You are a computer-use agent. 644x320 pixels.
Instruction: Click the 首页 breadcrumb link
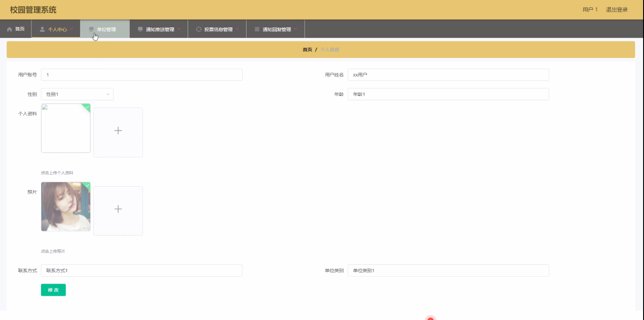pos(307,50)
